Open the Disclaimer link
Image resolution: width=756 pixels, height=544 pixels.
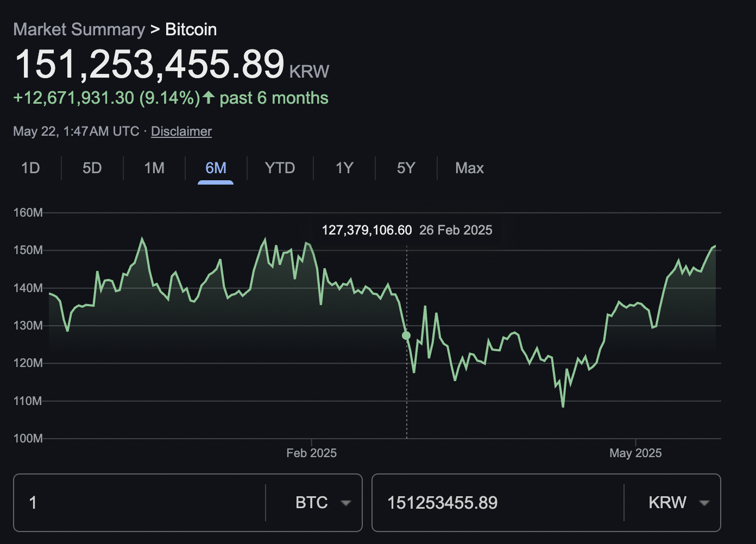pyautogui.click(x=181, y=131)
